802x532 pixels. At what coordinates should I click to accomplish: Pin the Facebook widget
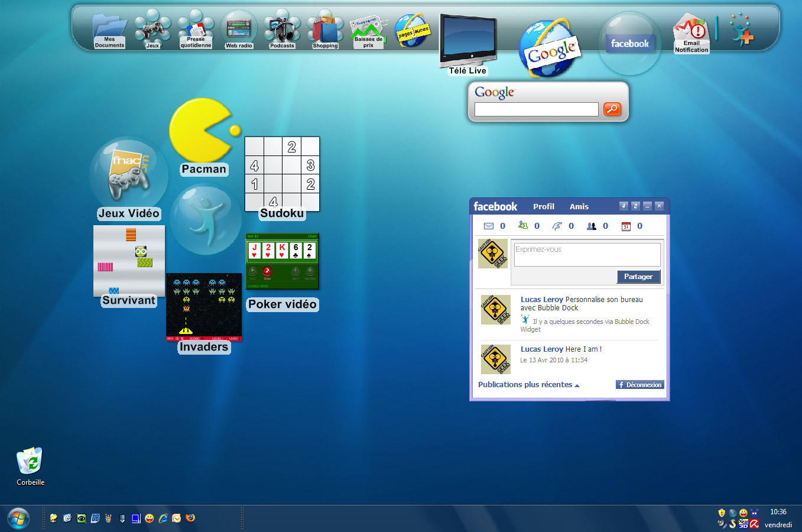[x=624, y=206]
